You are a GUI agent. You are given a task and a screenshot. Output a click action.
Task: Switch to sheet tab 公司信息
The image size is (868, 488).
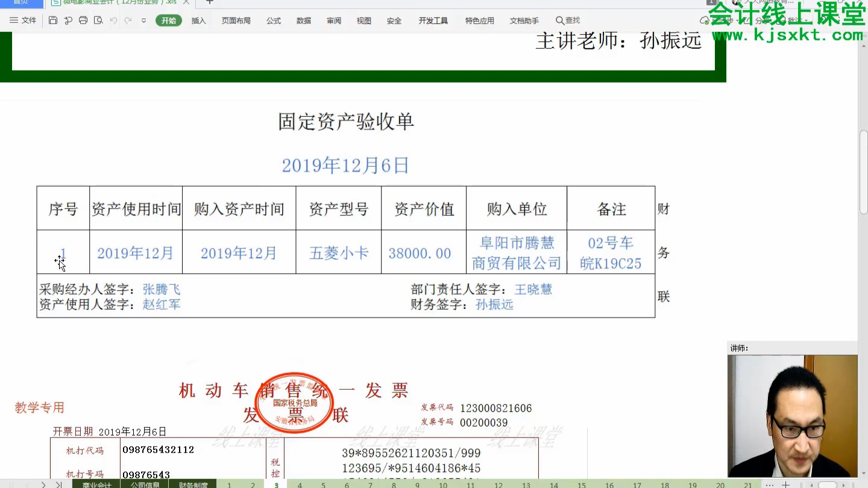(x=145, y=484)
